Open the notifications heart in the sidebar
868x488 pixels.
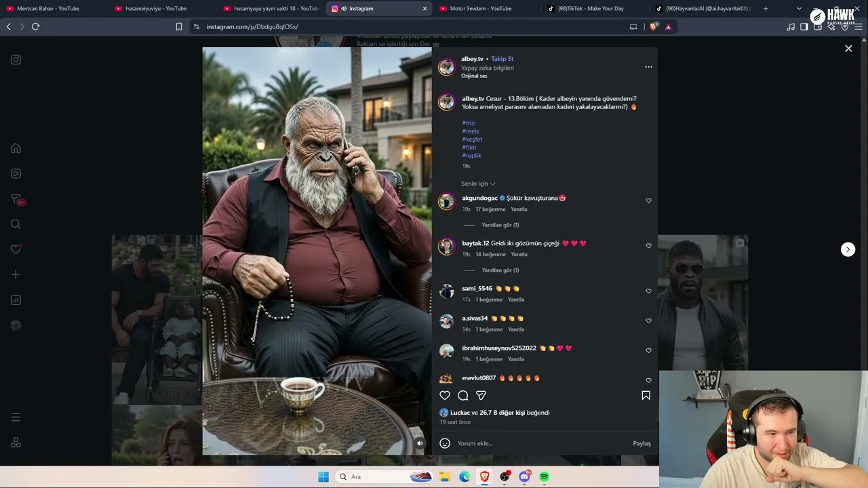click(x=16, y=249)
